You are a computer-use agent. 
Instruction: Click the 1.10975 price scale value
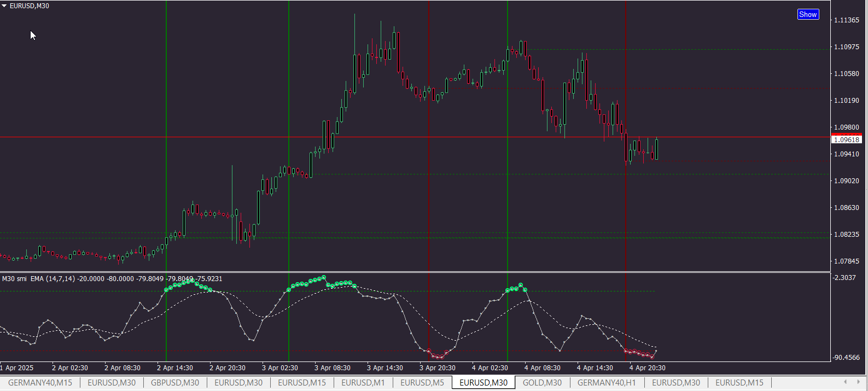click(846, 47)
